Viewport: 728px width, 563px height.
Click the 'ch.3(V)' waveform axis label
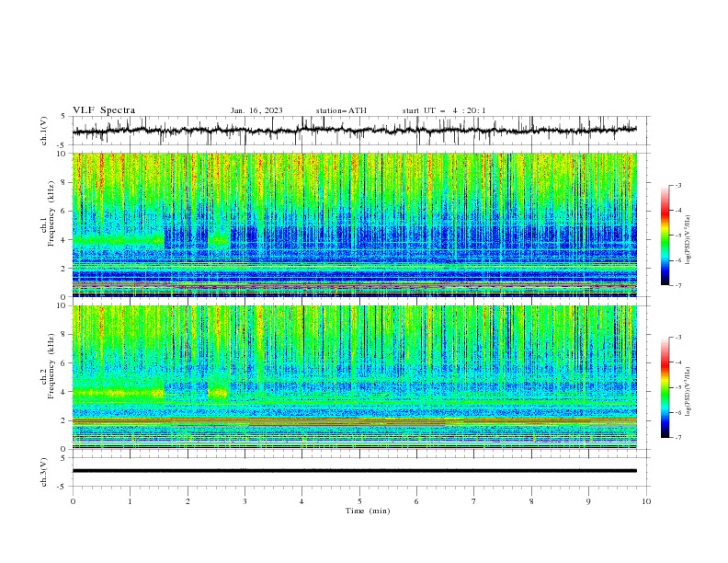click(x=44, y=472)
